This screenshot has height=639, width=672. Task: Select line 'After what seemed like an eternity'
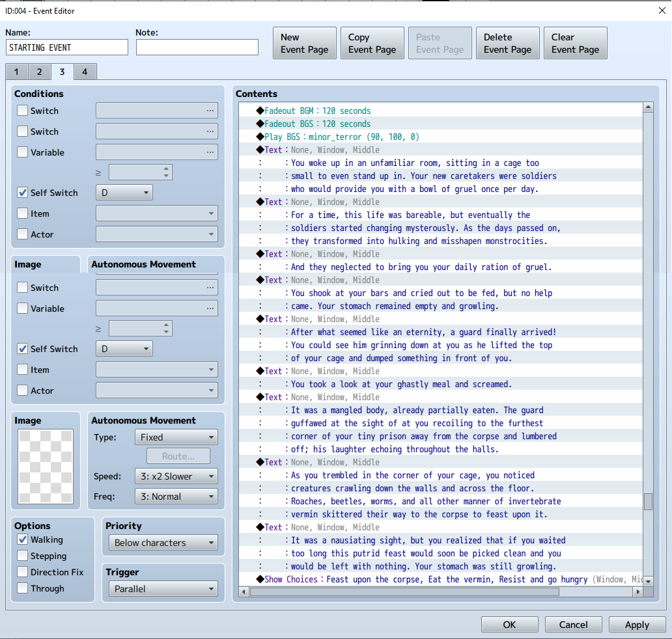tap(441, 332)
